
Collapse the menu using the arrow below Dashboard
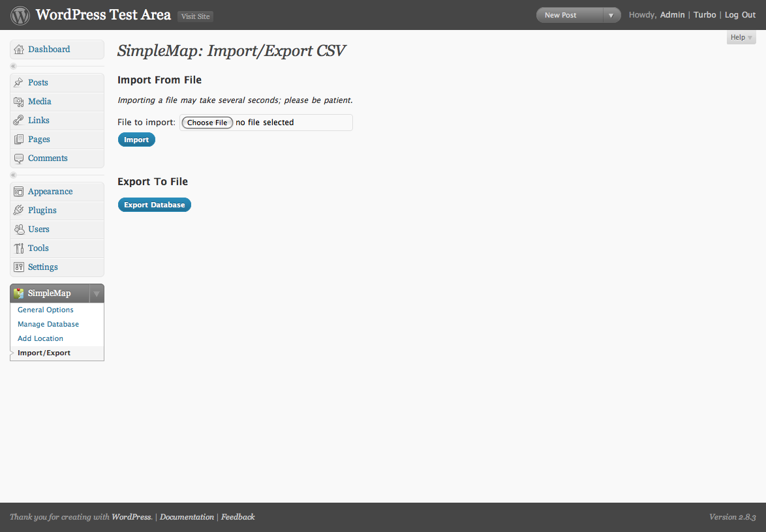coord(13,66)
